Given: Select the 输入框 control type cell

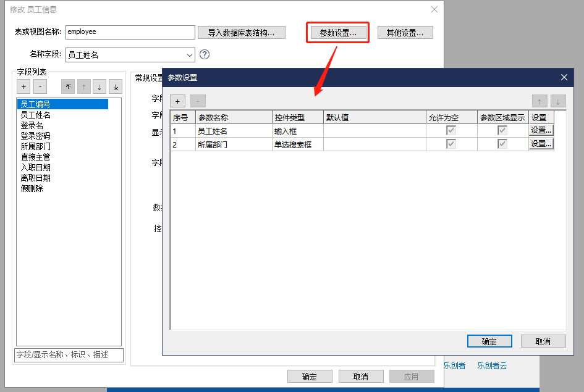Looking at the screenshot, I should 297,130.
